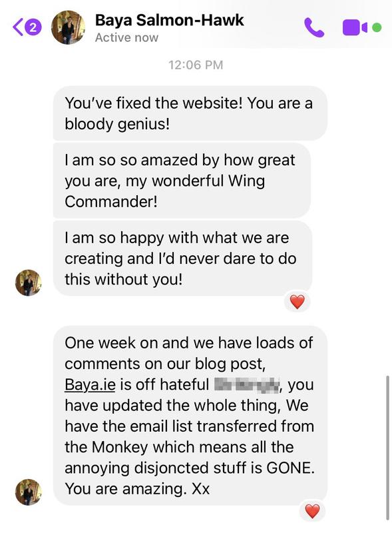The width and height of the screenshot is (392, 533).
Task: Click the 'Active now' status text
Action: coord(126,37)
